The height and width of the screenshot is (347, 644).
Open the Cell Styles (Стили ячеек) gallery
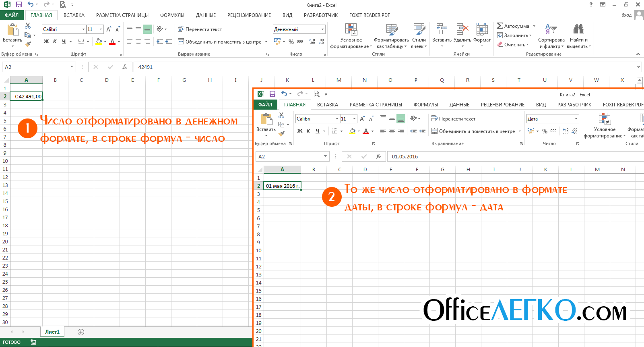[x=419, y=35]
